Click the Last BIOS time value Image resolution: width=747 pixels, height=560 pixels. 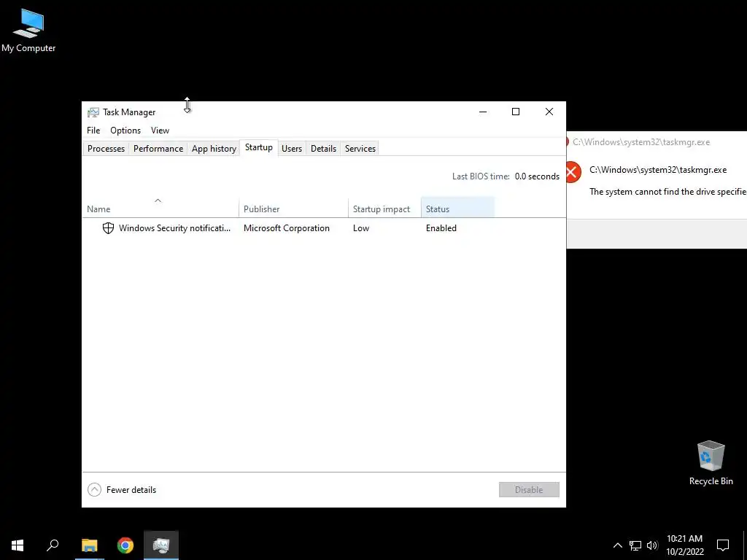pyautogui.click(x=537, y=176)
